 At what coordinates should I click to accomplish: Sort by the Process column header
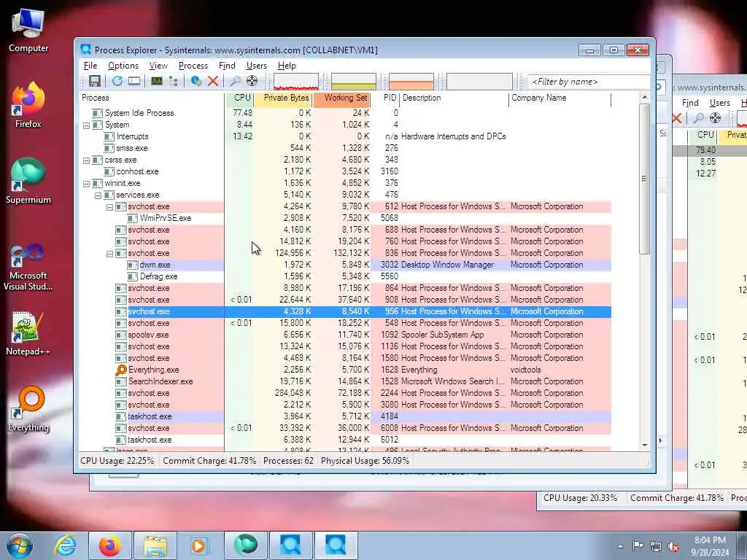[x=152, y=98]
